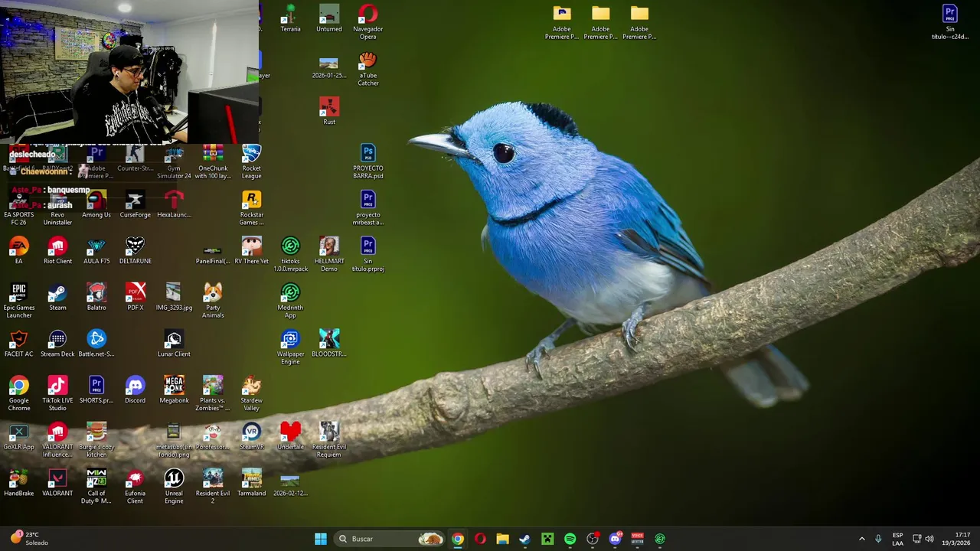This screenshot has width=980, height=551.
Task: Select the Epic Games Launcher icon
Action: 18,301
